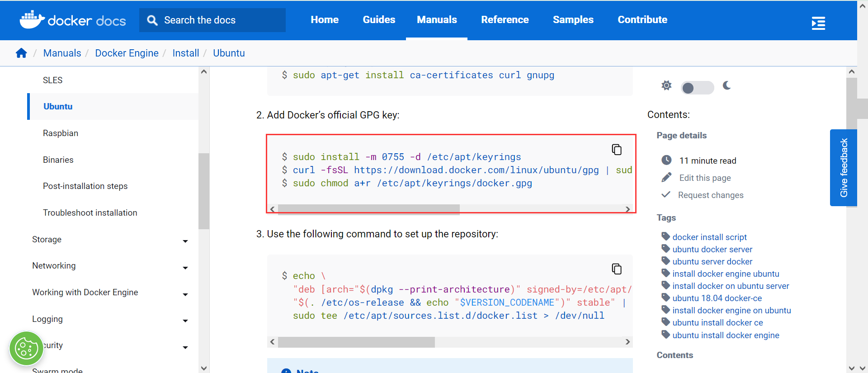
Task: Select Binaries in the sidebar
Action: coord(58,160)
